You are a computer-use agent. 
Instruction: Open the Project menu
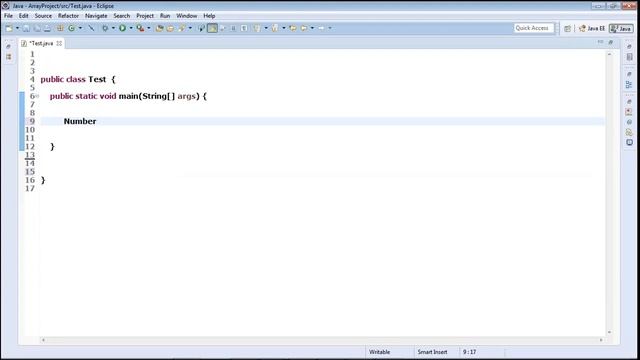[x=145, y=16]
